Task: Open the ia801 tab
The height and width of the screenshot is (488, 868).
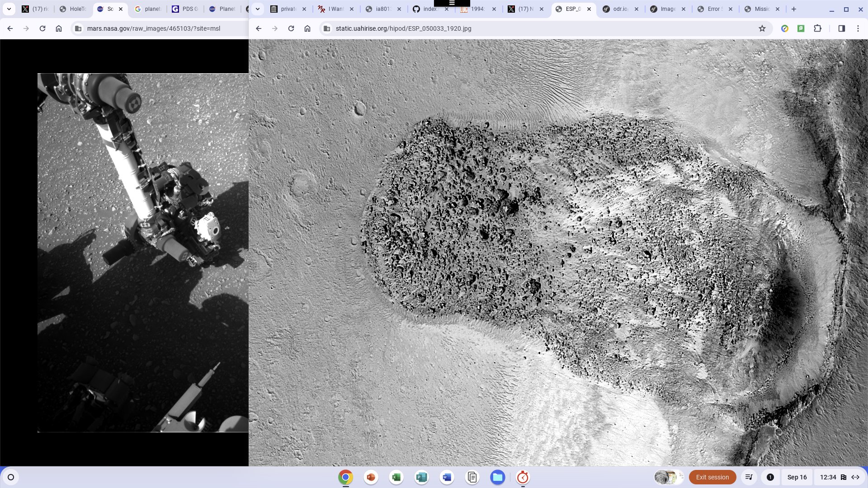Action: click(x=383, y=9)
